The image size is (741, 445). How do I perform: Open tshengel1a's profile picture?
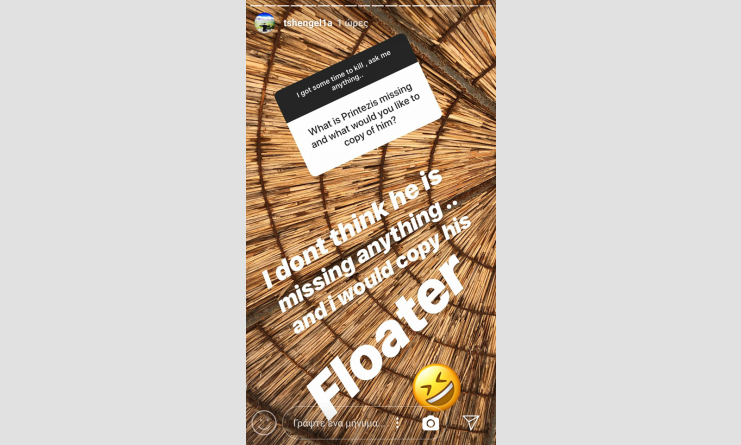[265, 23]
